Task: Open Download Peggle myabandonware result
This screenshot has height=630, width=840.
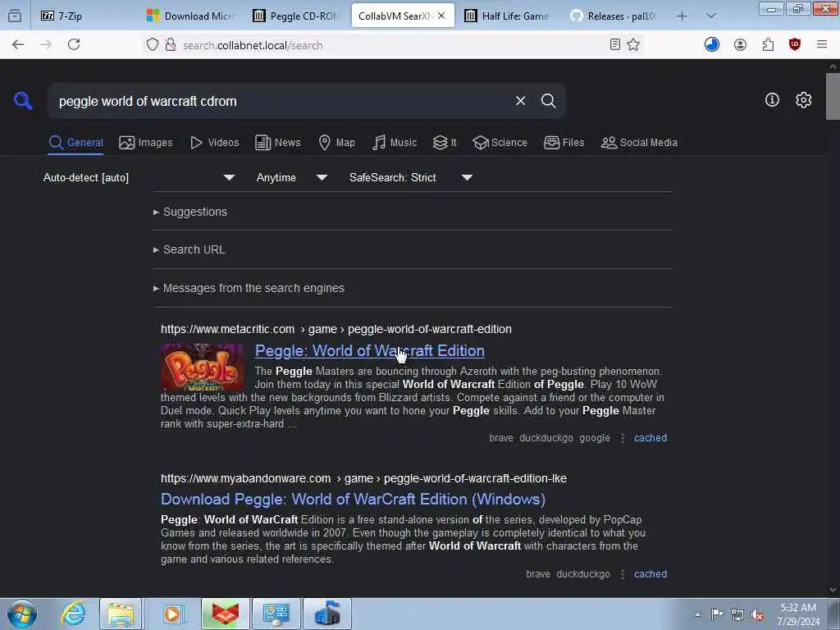Action: coord(353,500)
